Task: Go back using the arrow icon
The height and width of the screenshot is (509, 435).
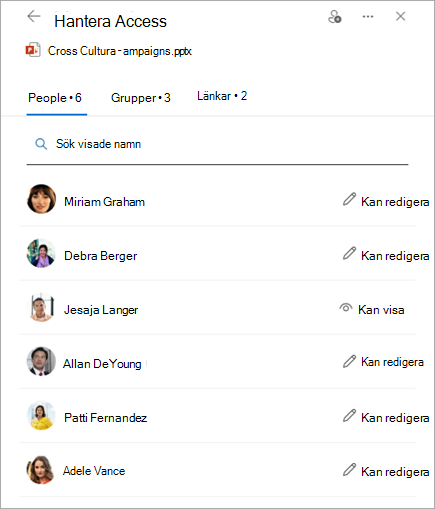Action: pyautogui.click(x=34, y=16)
